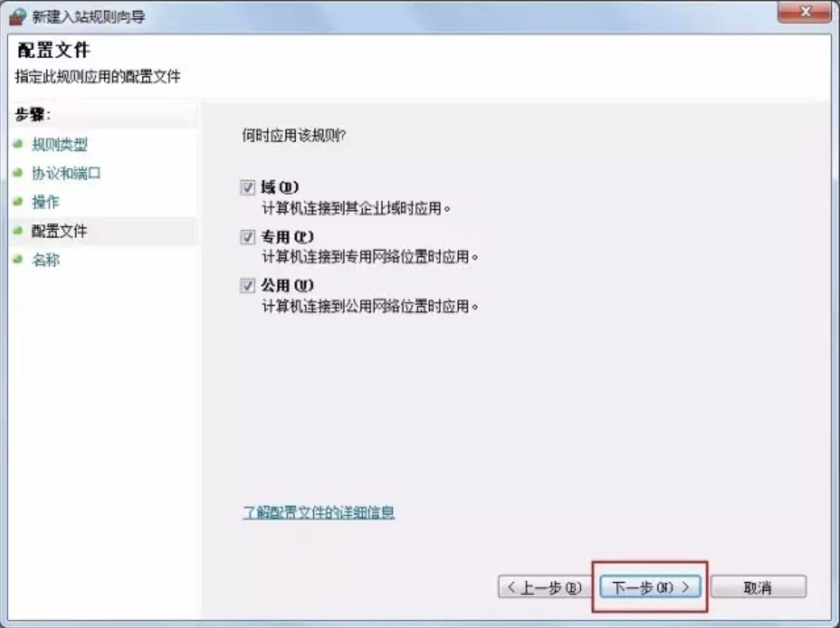The height and width of the screenshot is (628, 840).
Task: Click the green bullet beside 名称
Action: point(18,259)
